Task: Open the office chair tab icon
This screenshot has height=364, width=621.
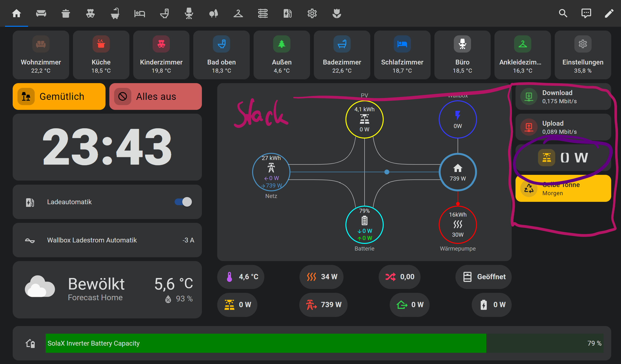Action: (189, 13)
